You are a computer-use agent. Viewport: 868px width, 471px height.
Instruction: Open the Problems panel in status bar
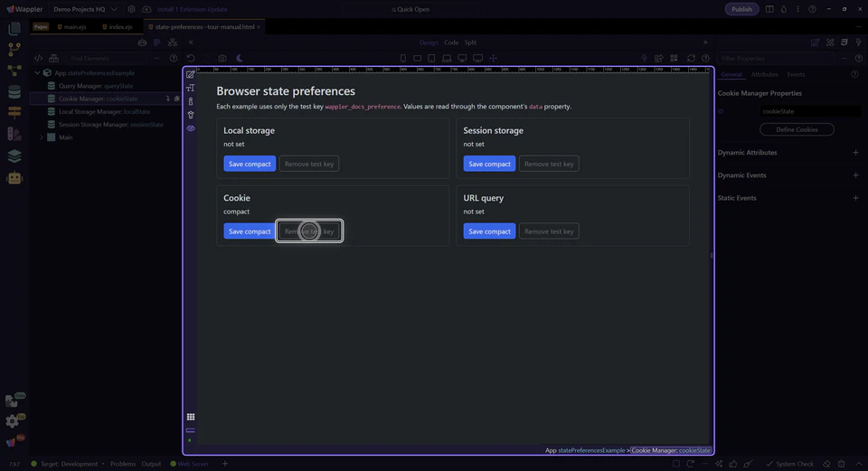(123, 464)
